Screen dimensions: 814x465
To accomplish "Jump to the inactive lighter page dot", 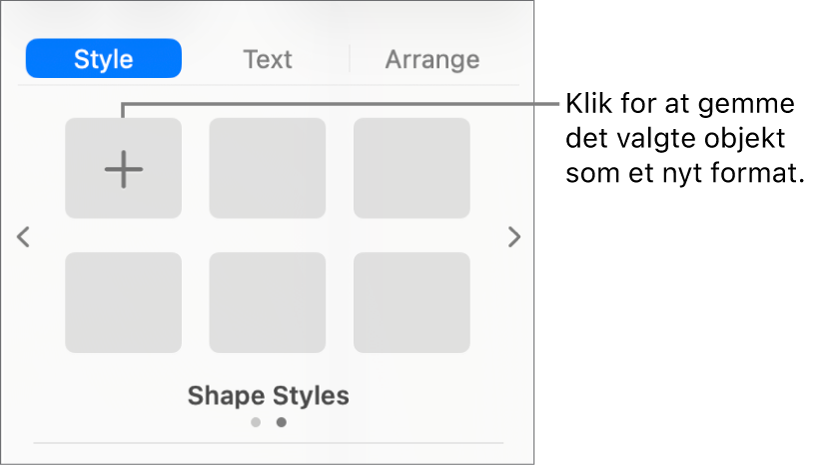I will [256, 422].
